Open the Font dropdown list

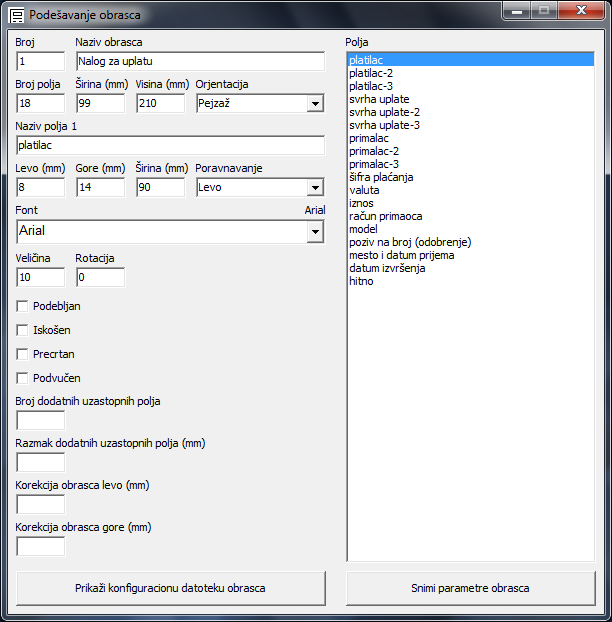click(315, 232)
